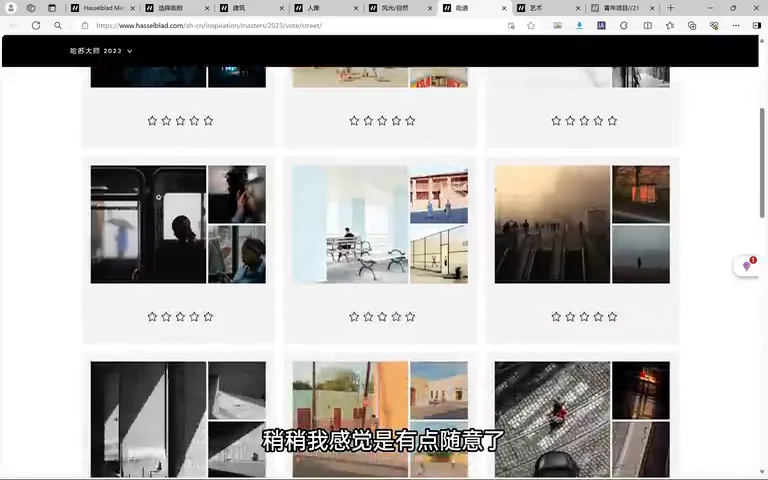768x480 pixels.
Task: Give five stars to the bus silhouette set
Action: point(208,317)
